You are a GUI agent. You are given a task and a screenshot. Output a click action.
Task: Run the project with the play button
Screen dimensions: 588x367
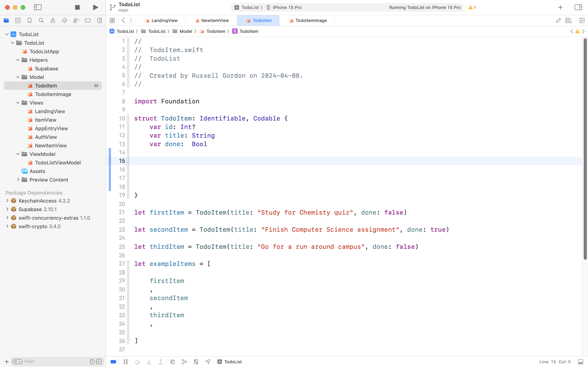(95, 7)
